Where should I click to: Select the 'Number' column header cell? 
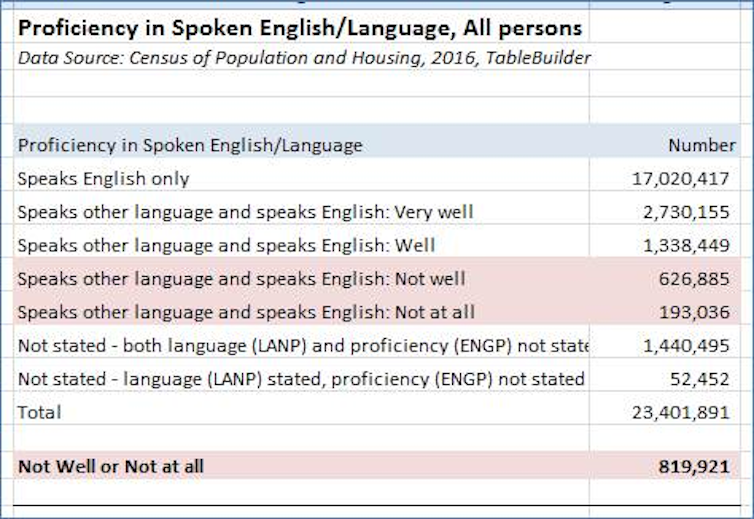(x=701, y=145)
